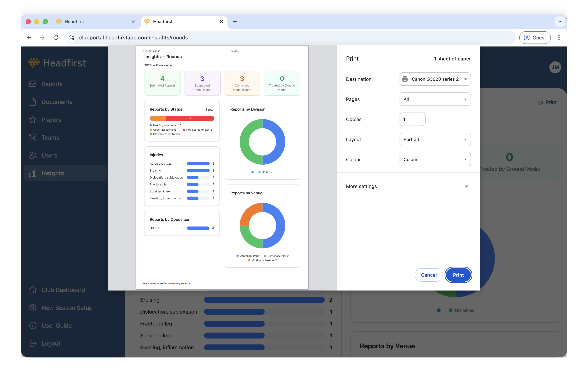Click the Players star icon
This screenshot has height=385, width=588.
33,120
